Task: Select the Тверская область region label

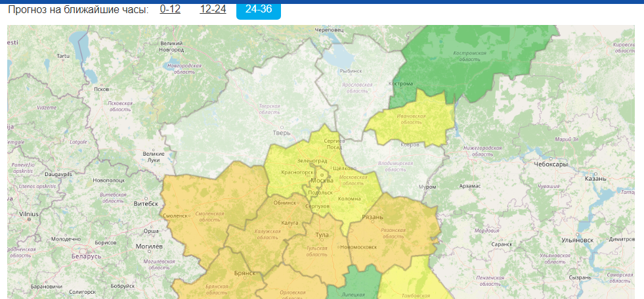Action: tap(269, 109)
